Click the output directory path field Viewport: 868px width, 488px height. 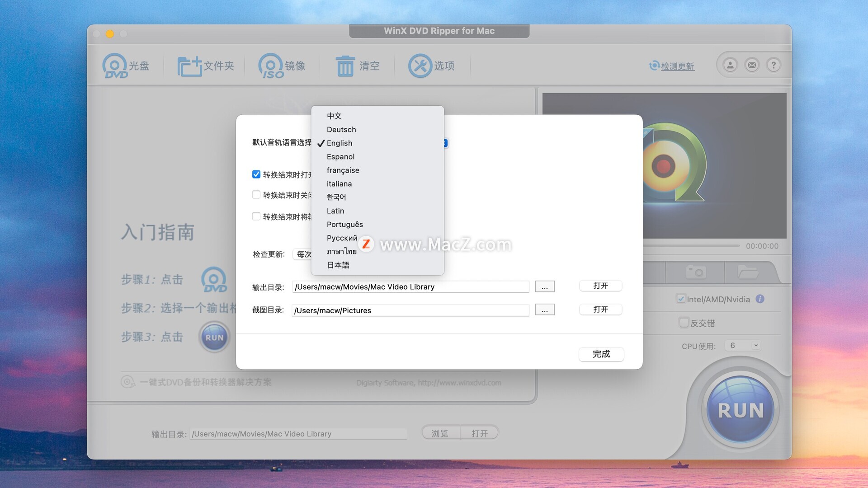[x=410, y=287]
